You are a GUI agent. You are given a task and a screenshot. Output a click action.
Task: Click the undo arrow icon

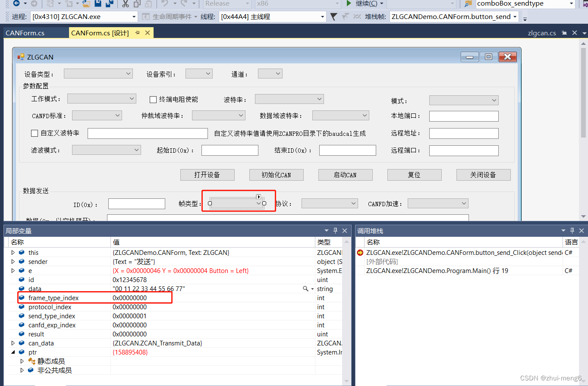(x=164, y=3)
